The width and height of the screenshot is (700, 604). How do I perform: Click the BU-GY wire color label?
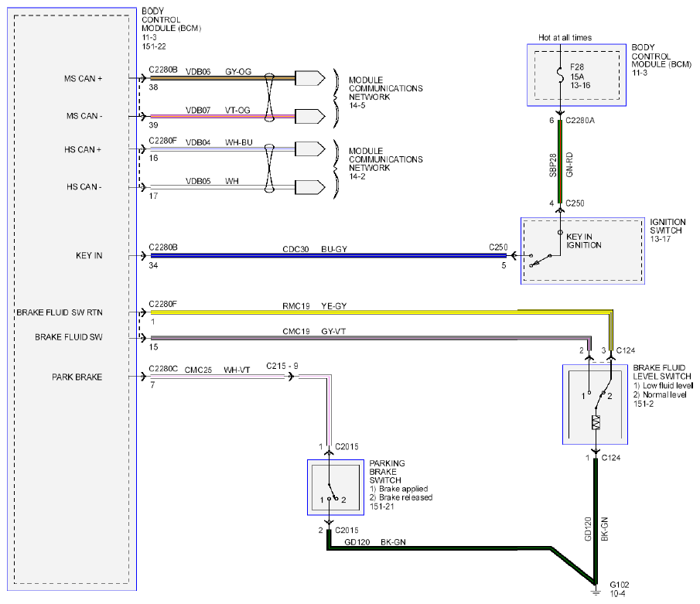pos(334,249)
